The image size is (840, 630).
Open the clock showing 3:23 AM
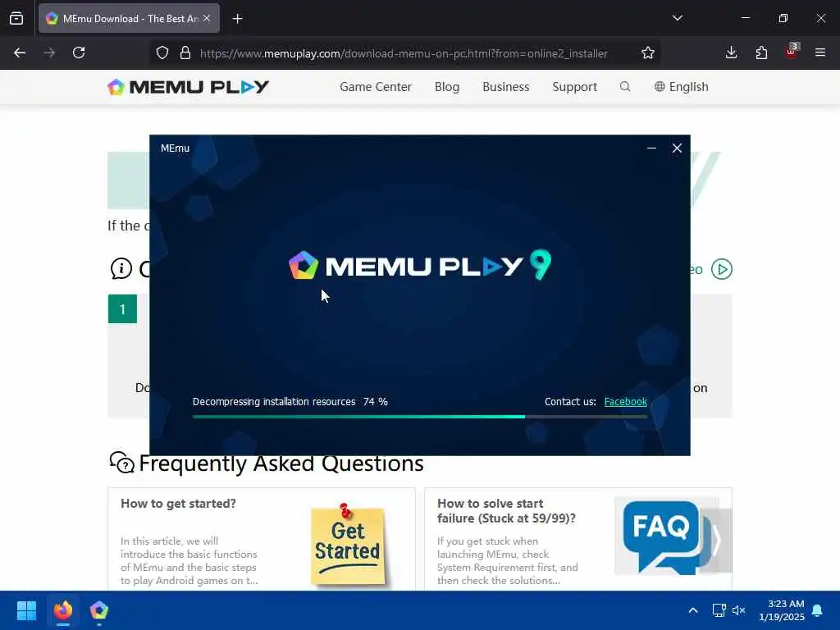(782, 610)
